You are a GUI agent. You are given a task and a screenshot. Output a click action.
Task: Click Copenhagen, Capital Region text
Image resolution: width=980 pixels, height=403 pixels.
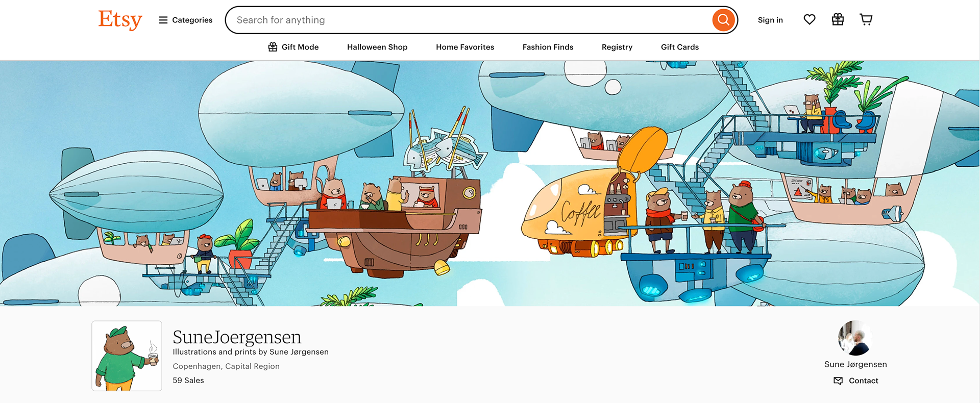point(226,366)
